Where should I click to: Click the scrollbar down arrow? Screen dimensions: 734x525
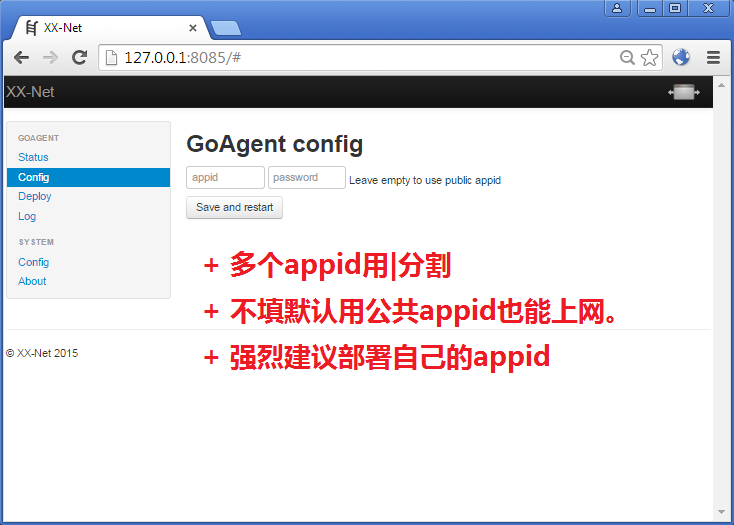721,512
